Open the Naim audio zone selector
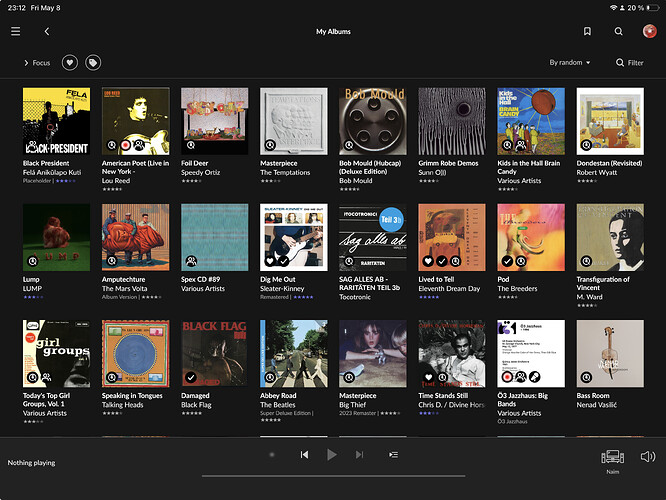 [612, 460]
